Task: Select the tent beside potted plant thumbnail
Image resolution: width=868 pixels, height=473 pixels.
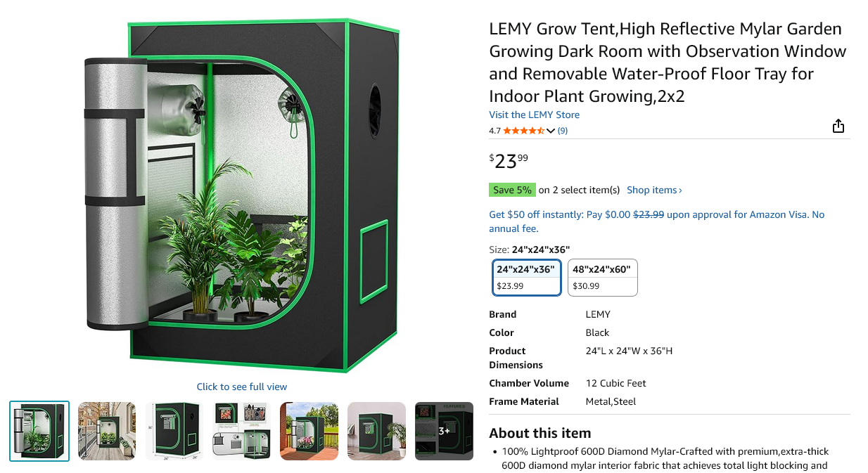Action: tap(377, 431)
